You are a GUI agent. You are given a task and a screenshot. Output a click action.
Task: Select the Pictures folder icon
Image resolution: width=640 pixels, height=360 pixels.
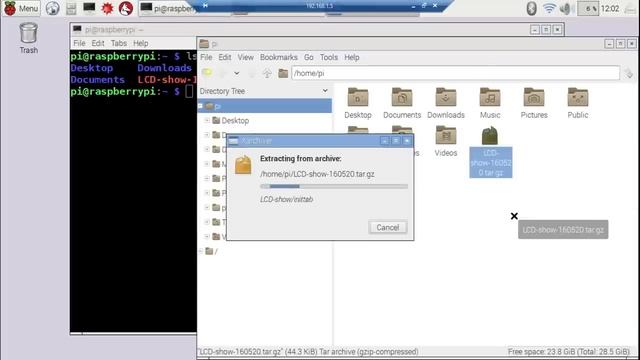tap(534, 103)
